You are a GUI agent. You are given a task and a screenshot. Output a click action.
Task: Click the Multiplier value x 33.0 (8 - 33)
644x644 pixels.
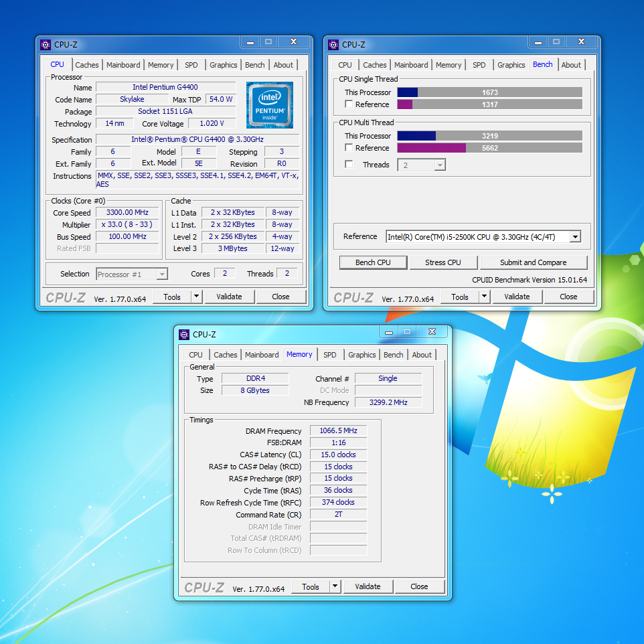click(127, 224)
